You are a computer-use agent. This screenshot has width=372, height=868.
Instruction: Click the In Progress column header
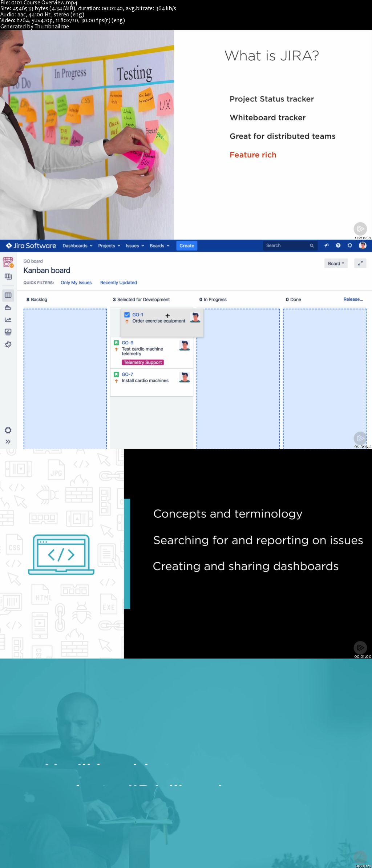click(213, 300)
